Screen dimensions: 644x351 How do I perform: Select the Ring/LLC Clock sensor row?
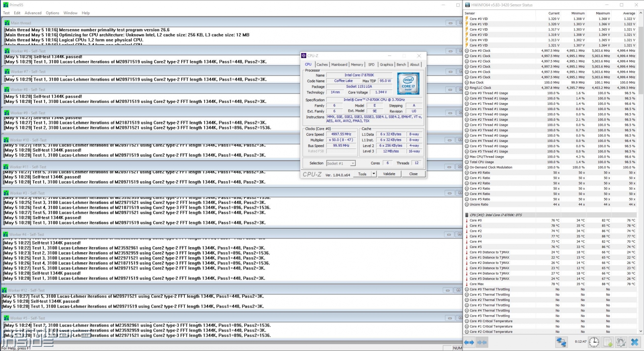550,88
